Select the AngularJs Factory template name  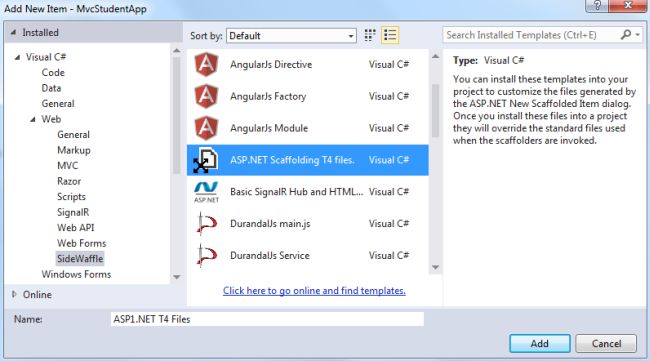[268, 96]
